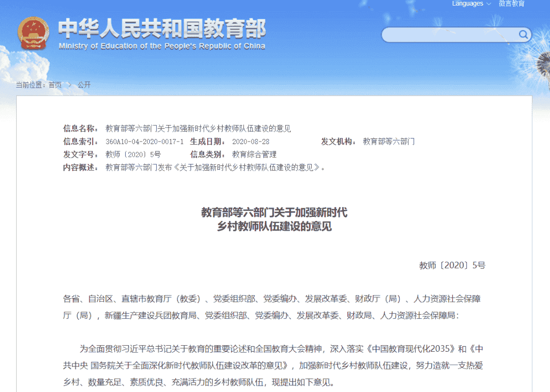Click the magnifier search icon
The width and height of the screenshot is (550, 392).
tap(523, 35)
